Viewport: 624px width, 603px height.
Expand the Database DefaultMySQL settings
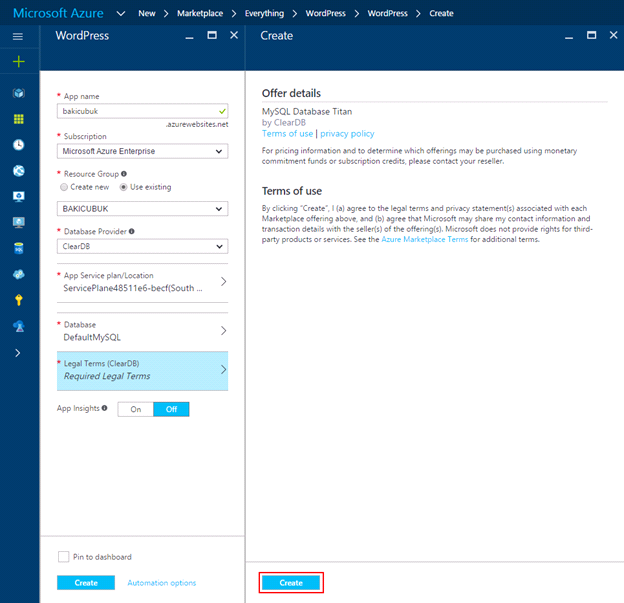[142, 331]
